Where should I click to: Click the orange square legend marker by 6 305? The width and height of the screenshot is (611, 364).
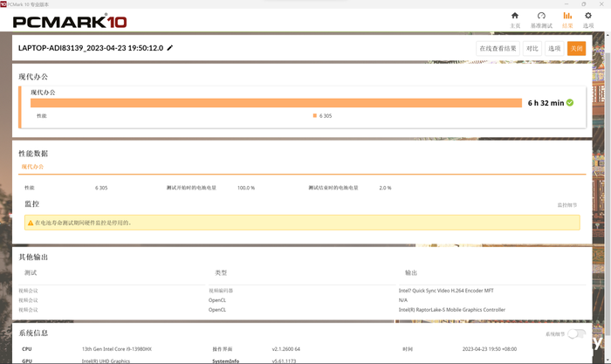314,115
